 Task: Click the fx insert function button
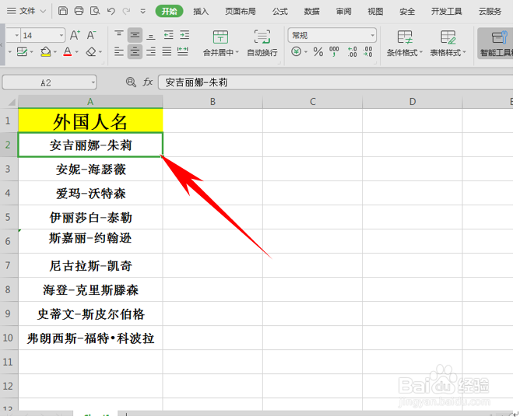[148, 82]
